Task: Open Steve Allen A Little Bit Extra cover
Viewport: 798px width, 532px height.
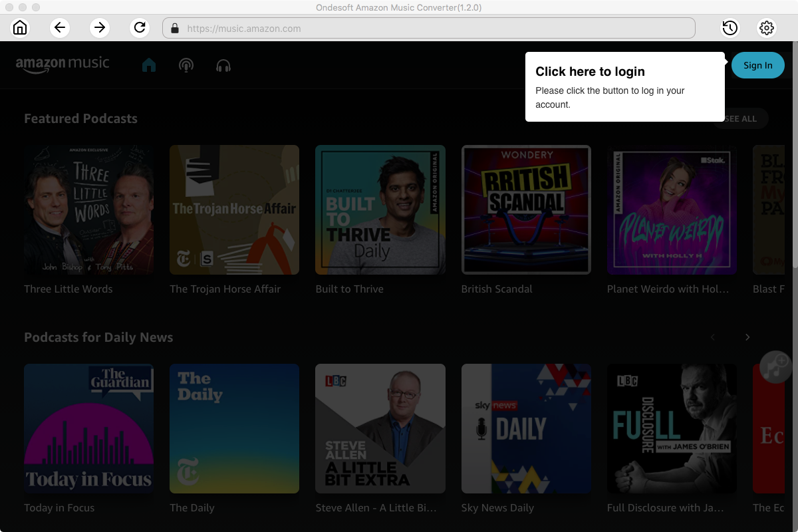Action: click(x=380, y=429)
